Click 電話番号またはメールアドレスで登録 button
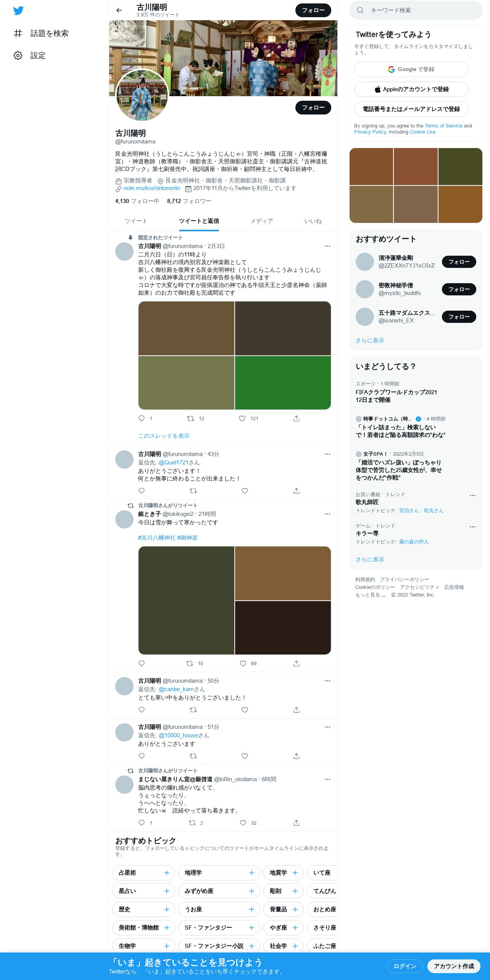Image resolution: width=490 pixels, height=980 pixels. pyautogui.click(x=411, y=109)
